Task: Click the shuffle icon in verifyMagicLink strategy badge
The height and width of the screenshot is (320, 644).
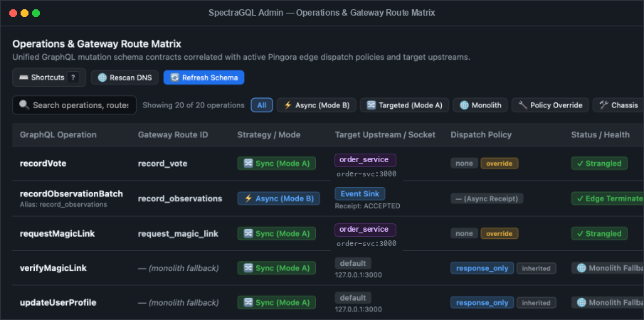Action: pos(248,268)
